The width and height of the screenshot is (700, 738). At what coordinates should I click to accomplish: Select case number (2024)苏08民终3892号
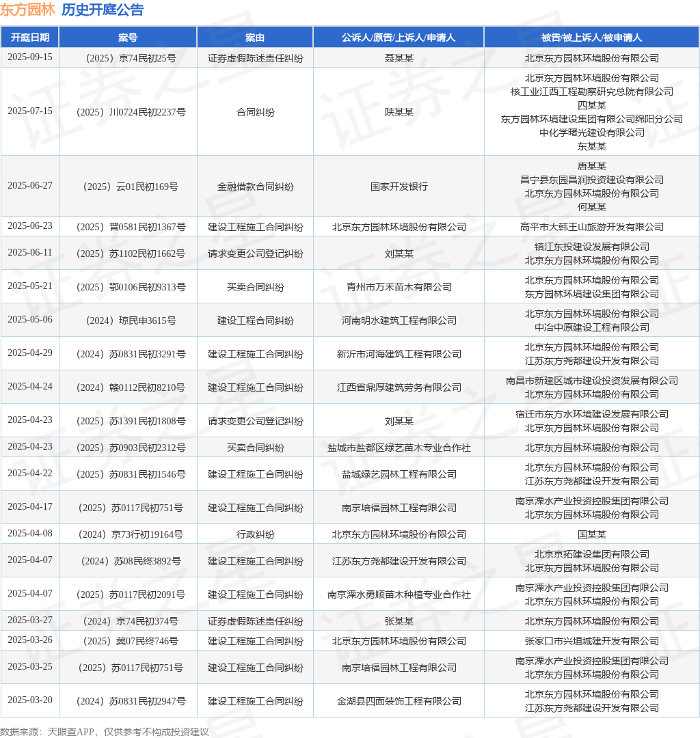point(131,561)
